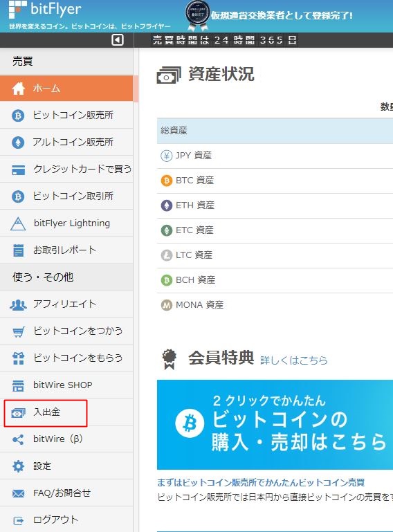The image size is (393, 532).
Task: Click the BTC 資産 row label
Action: [194, 181]
